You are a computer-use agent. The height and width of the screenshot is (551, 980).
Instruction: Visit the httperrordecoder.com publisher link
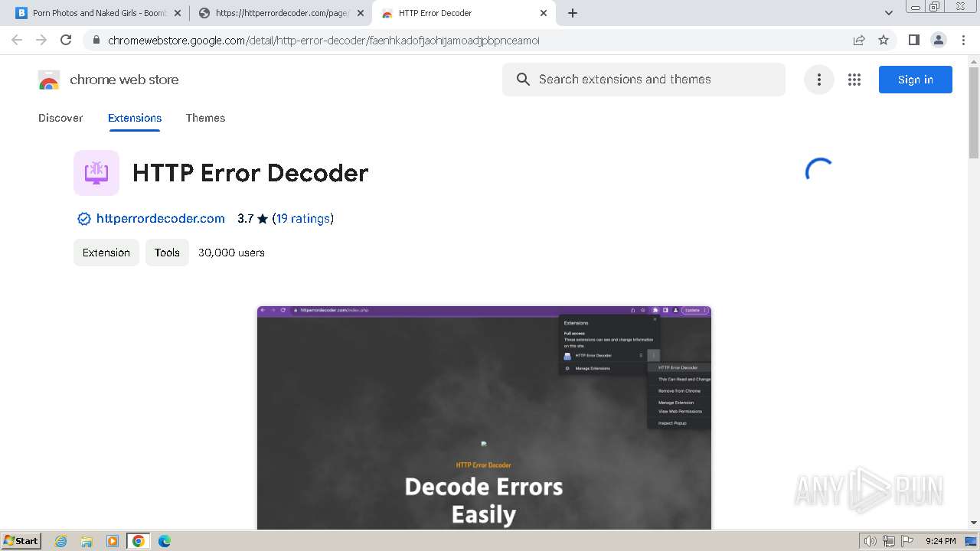(x=161, y=219)
